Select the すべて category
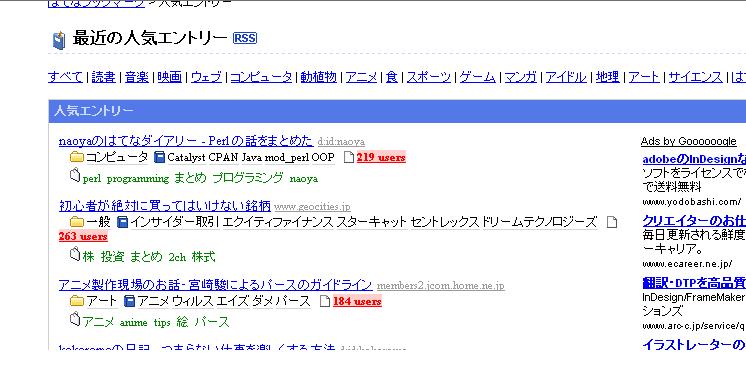This screenshot has width=746, height=384. 66,77
